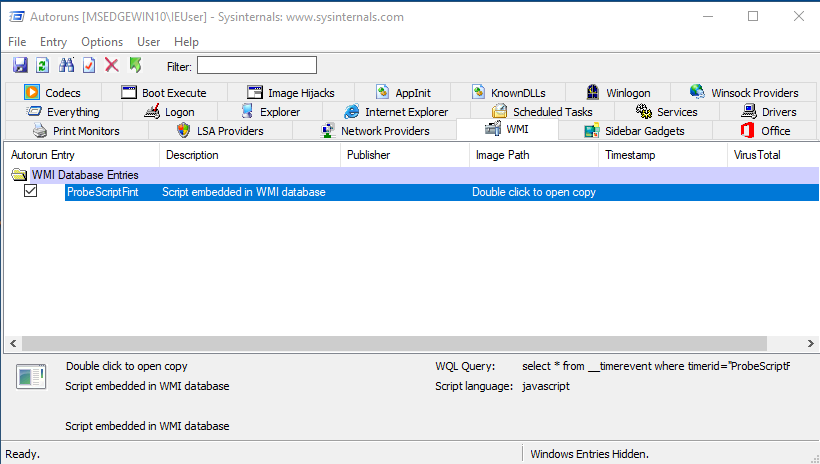
Task: Select the ProbeScriptFint entry name
Action: 103,192
